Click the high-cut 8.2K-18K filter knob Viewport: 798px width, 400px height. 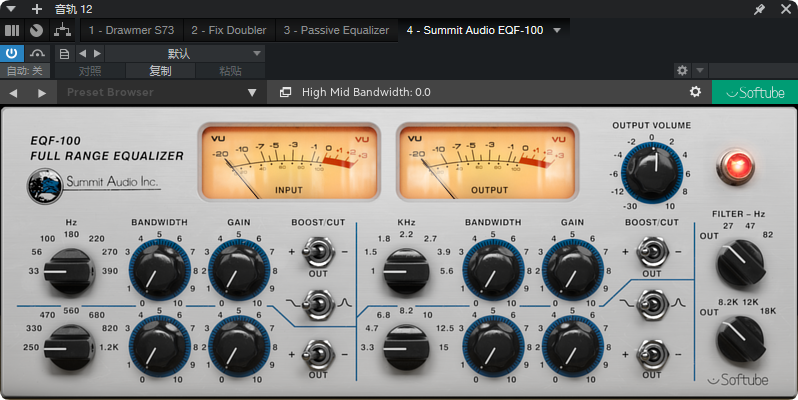740,338
